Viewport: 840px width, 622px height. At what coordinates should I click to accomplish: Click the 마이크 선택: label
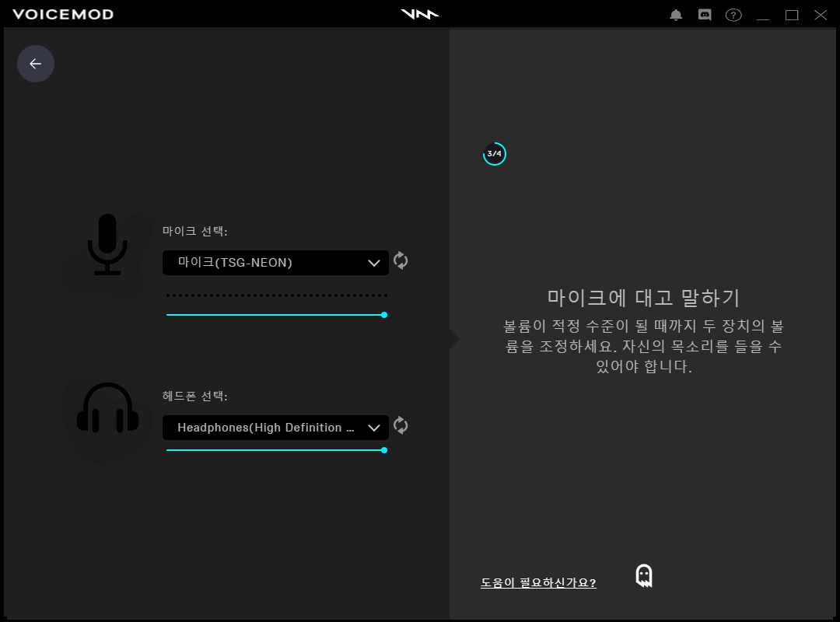click(195, 231)
